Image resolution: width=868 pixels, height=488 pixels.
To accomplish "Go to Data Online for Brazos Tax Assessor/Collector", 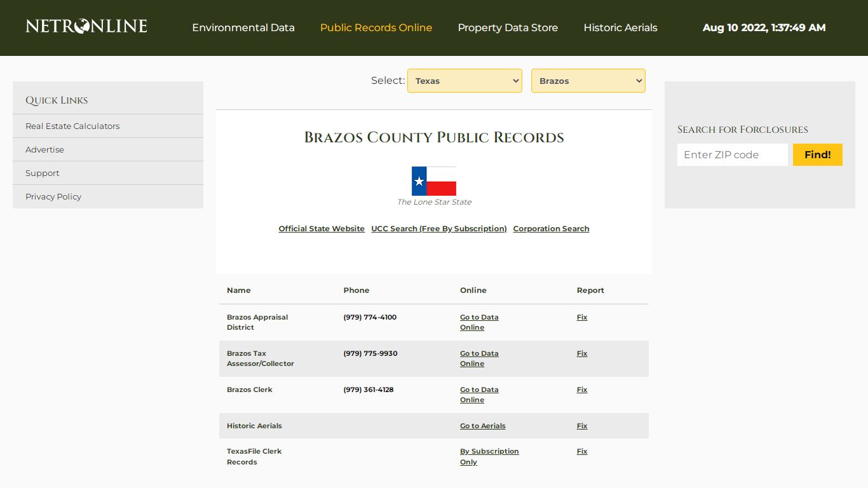I will (x=479, y=358).
